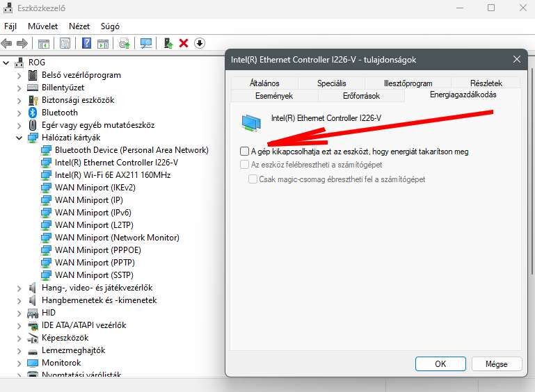Screen dimensions: 535x392
Task: Select WAN Miniport (Network Monitor)
Action: coord(117,238)
